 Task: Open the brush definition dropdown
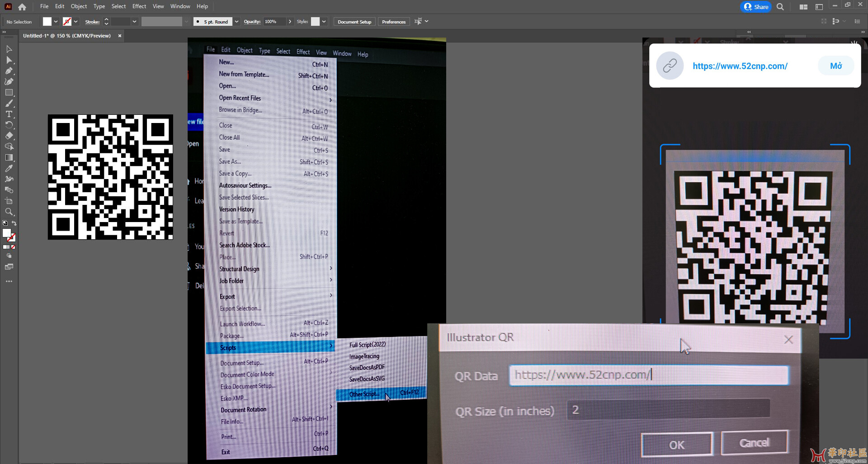tap(236, 22)
